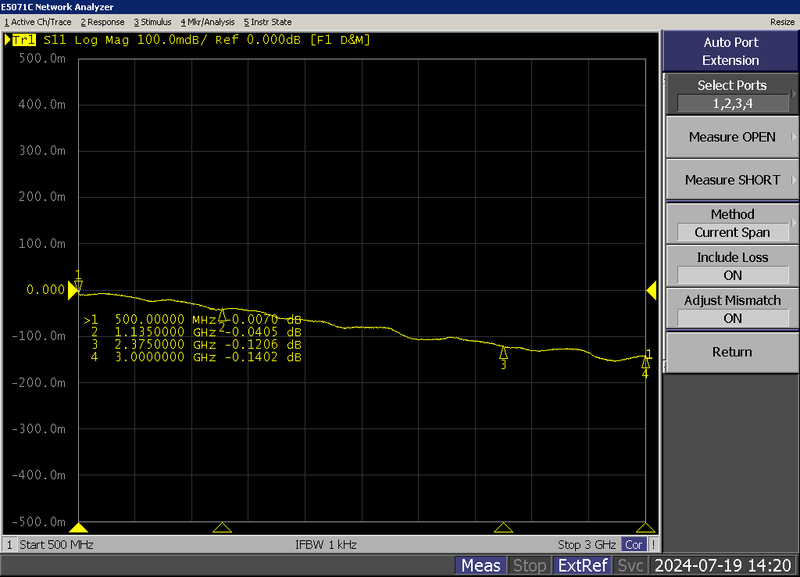Click the yellow trace marker on right edge
800x577 pixels.
pyautogui.click(x=651, y=290)
